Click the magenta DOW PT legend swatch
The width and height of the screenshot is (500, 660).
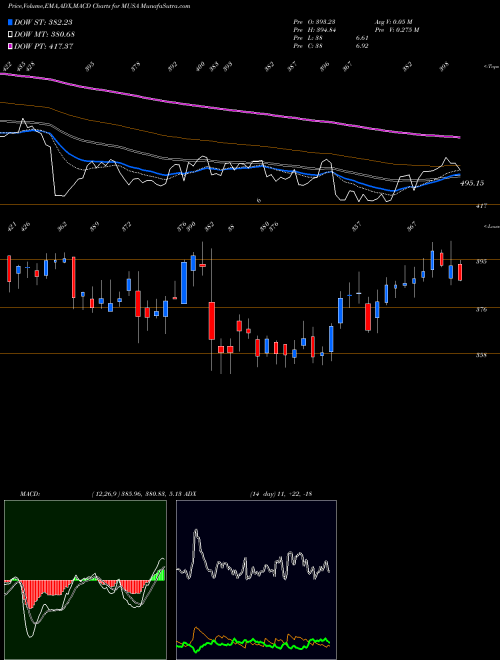[10, 46]
